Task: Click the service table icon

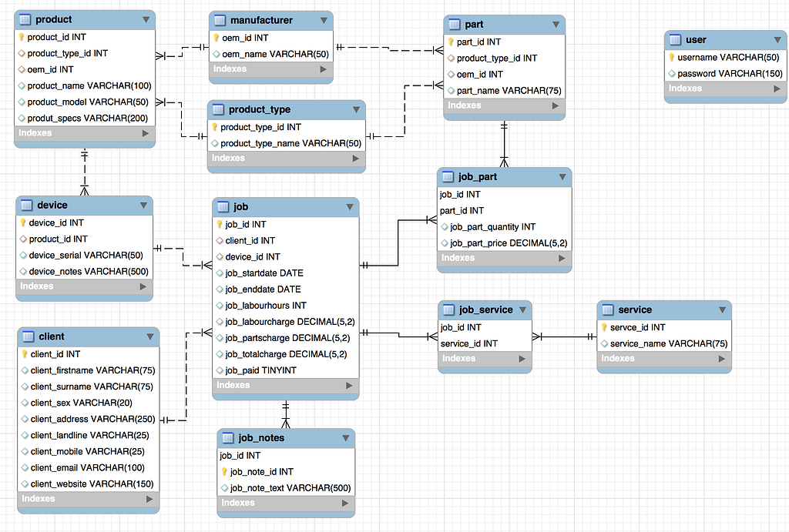Action: pos(607,310)
